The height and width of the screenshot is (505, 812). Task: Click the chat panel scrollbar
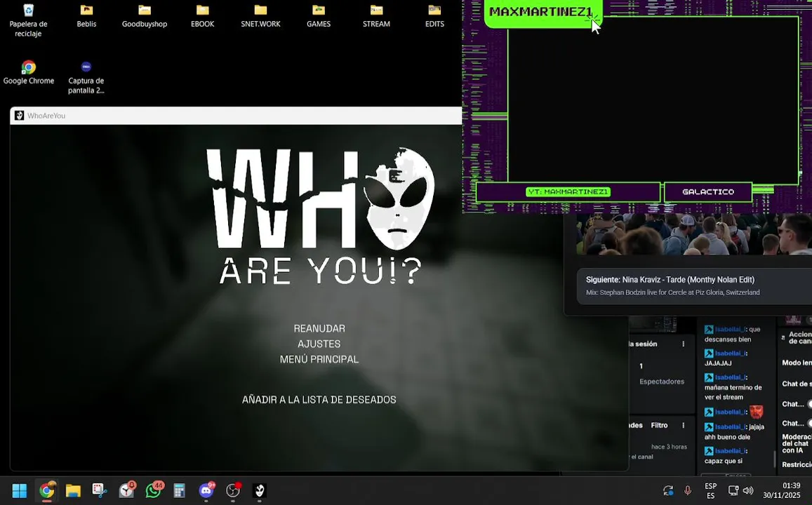(x=775, y=458)
